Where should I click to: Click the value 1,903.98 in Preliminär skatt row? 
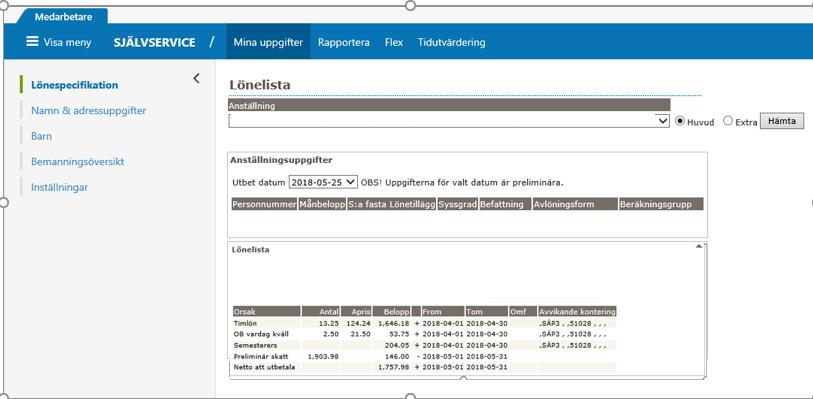323,356
